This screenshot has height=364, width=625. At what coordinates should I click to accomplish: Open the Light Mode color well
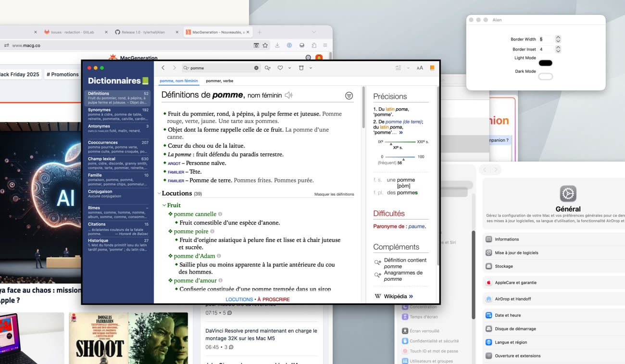click(545, 63)
